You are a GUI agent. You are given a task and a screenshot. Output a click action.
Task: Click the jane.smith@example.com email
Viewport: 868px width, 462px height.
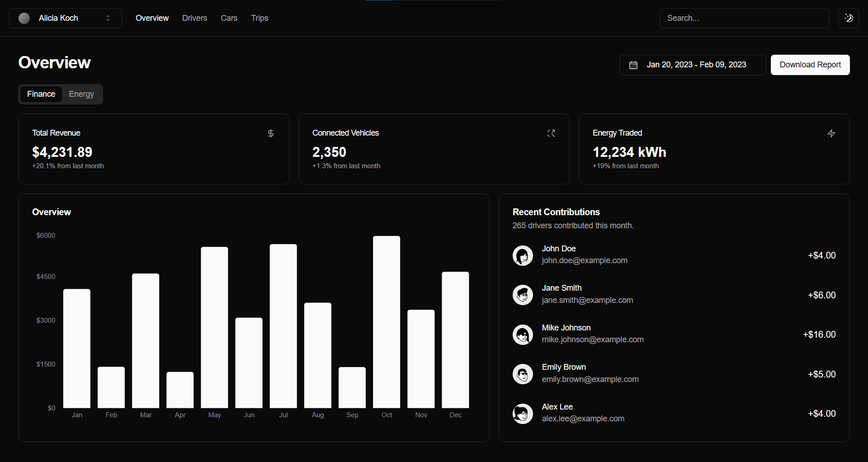click(x=587, y=300)
